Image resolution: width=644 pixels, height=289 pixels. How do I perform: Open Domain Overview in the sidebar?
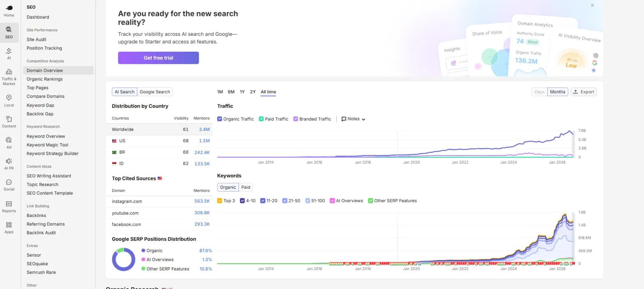coord(58,70)
